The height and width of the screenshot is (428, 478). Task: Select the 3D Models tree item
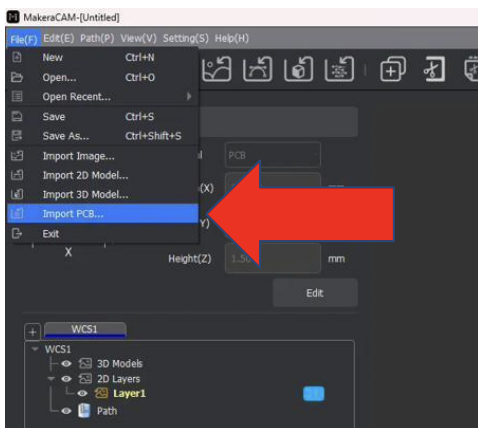(120, 363)
